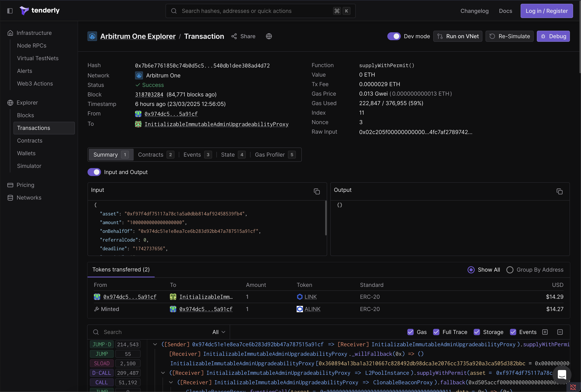Select the Group By Address radio option
Image resolution: width=581 pixels, height=392 pixels.
pyautogui.click(x=510, y=270)
